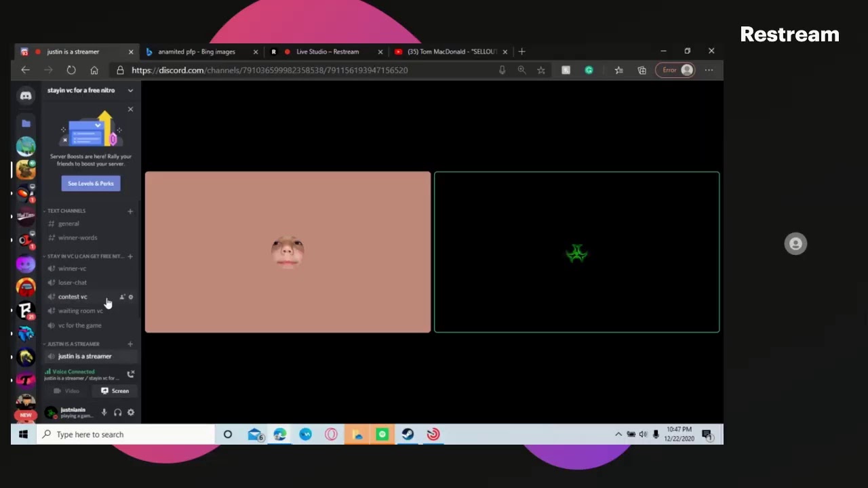Viewport: 868px width, 488px height.
Task: Open the server folder icon in the sidebar
Action: (x=26, y=123)
